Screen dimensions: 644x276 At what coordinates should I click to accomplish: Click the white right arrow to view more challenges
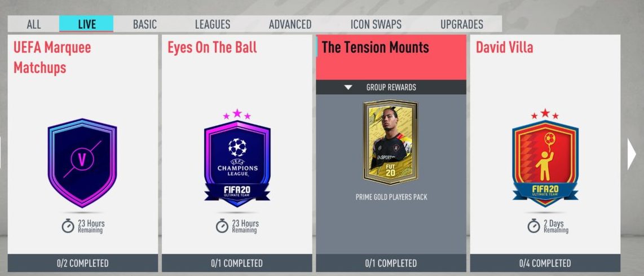click(x=631, y=154)
